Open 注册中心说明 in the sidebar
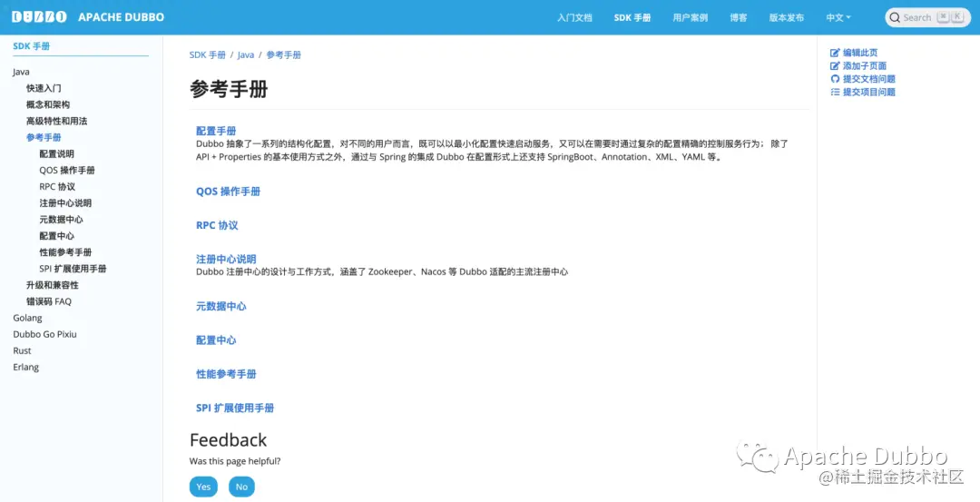This screenshot has width=980, height=502. (x=65, y=203)
